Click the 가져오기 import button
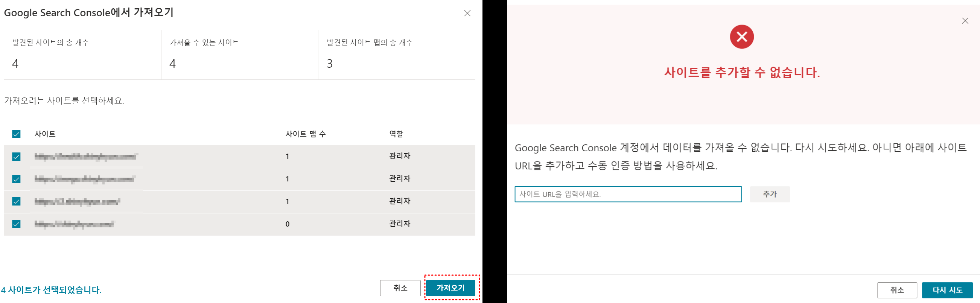Viewport: 980px width, 303px height. [450, 288]
